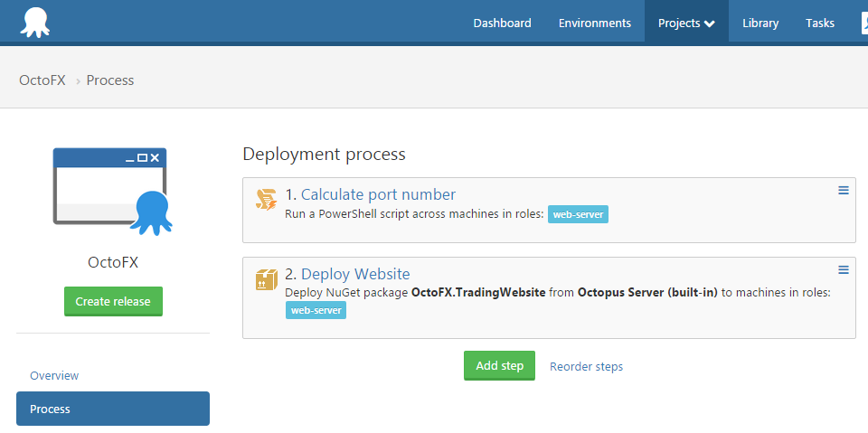Open the Library page

[760, 24]
